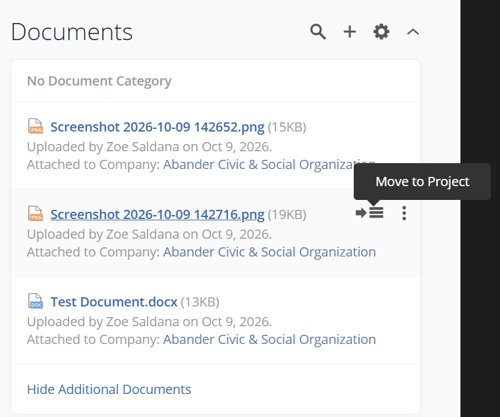Click Hide Additional Documents link
The image size is (500, 417).
(109, 389)
